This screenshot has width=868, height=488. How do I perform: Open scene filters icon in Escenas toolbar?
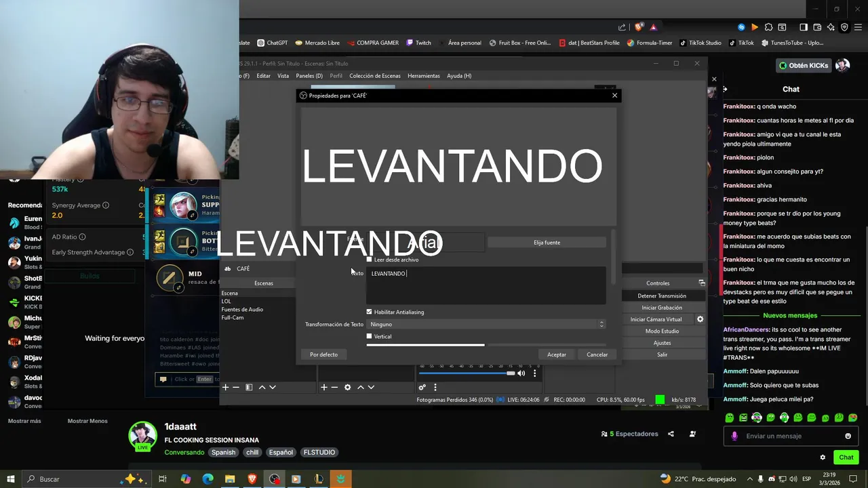point(249,387)
